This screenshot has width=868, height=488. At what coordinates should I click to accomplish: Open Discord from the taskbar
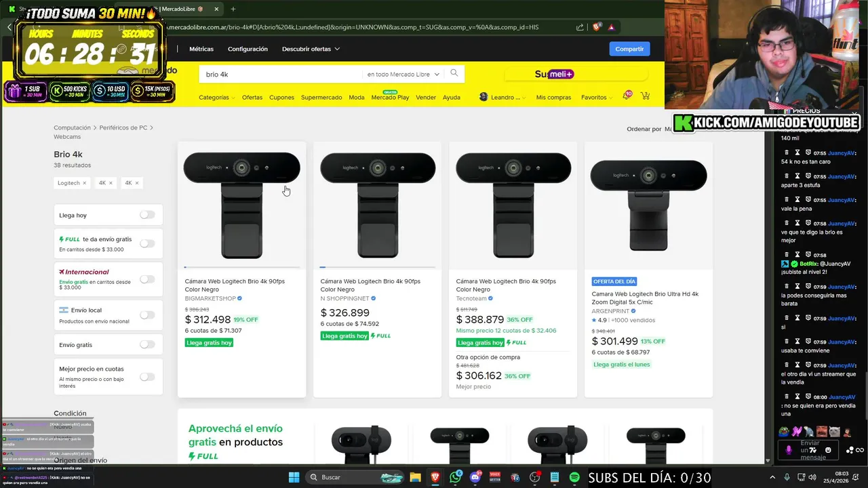pyautogui.click(x=475, y=477)
